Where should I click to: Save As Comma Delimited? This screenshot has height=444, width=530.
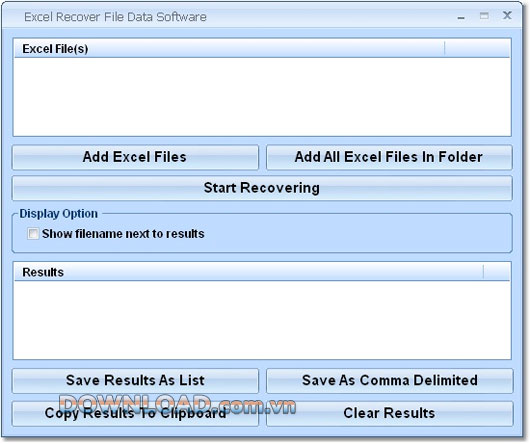(x=389, y=380)
